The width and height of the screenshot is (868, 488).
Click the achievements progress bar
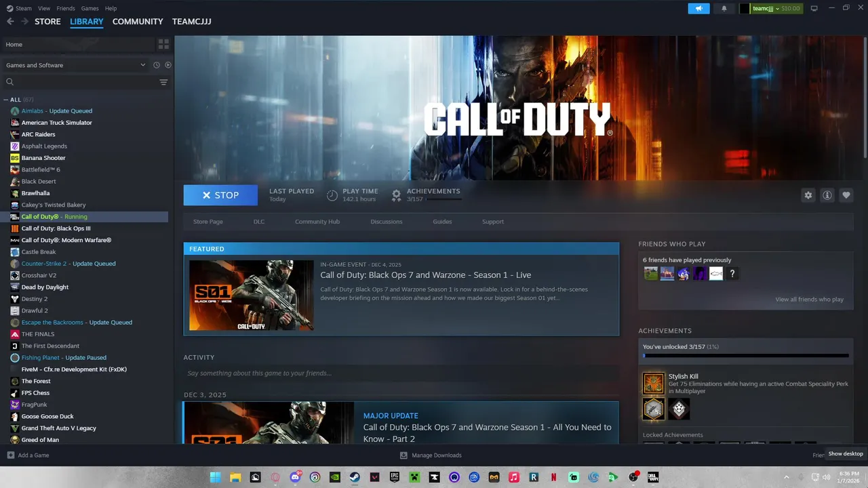click(746, 355)
